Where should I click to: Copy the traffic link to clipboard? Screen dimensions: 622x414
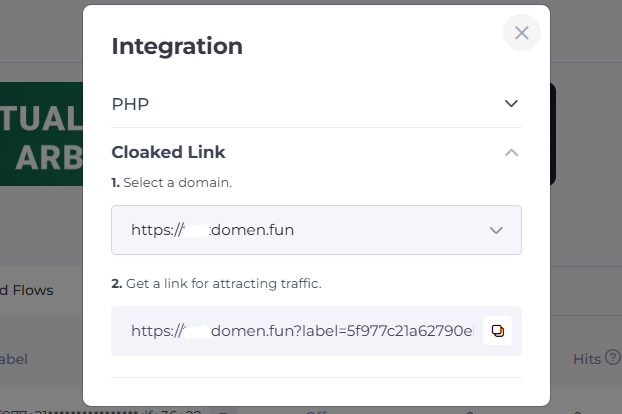[497, 331]
